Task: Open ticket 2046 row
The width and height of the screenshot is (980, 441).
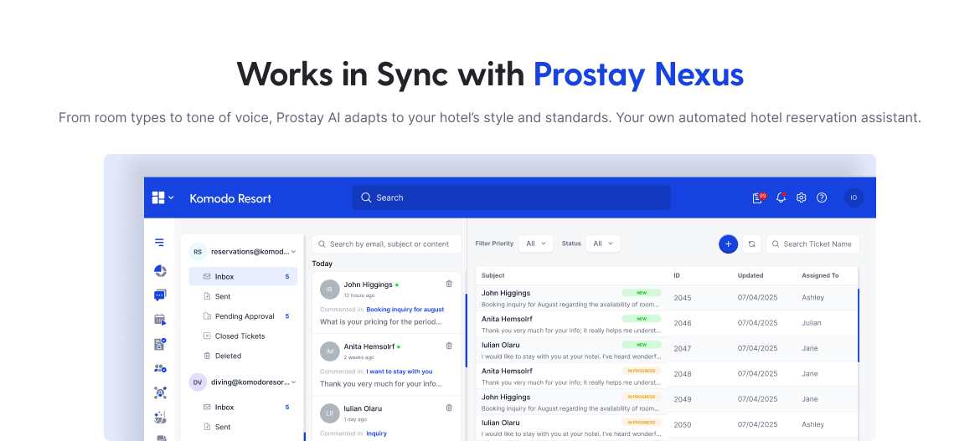Action: (x=667, y=323)
